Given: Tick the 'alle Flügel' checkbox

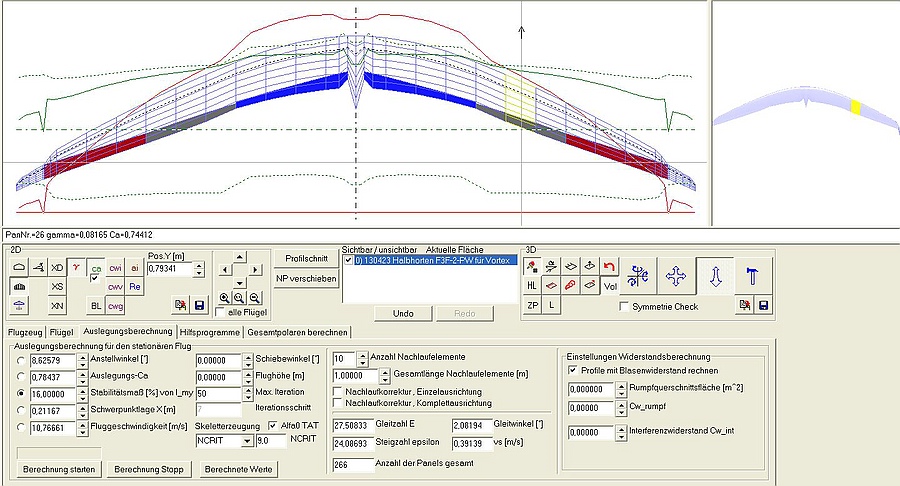Looking at the screenshot, I should click(x=221, y=313).
